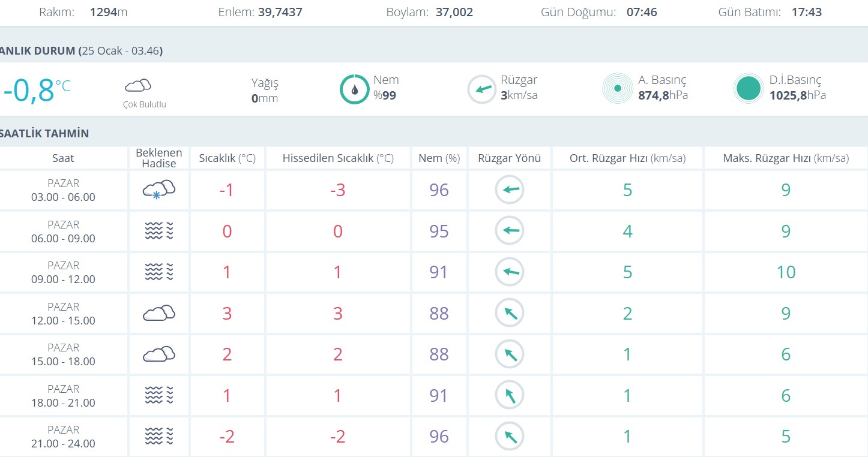Image resolution: width=868 pixels, height=457 pixels.
Task: Click the D.İ.Basınç filled circle icon
Action: (x=748, y=89)
